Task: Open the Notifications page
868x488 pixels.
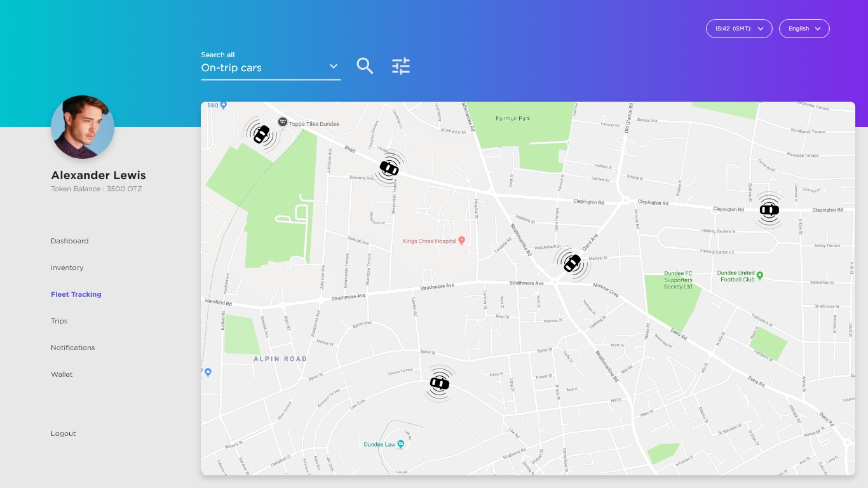Action: pyautogui.click(x=72, y=348)
